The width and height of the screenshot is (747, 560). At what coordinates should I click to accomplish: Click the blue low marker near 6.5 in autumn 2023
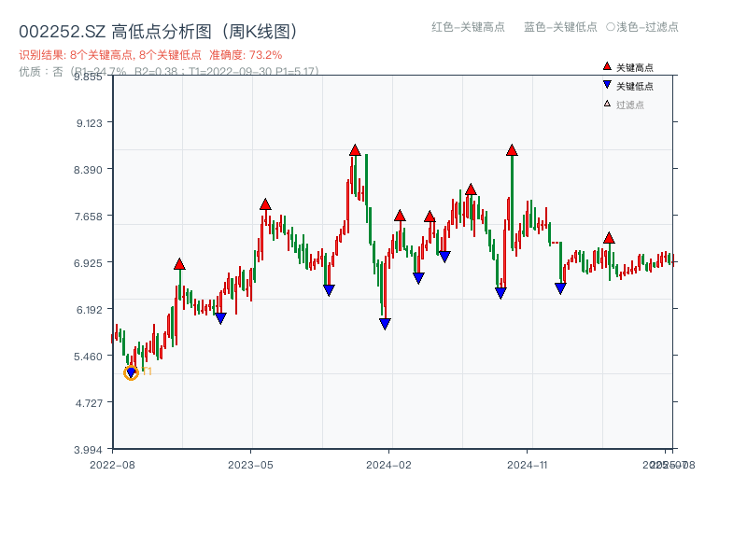coord(329,290)
